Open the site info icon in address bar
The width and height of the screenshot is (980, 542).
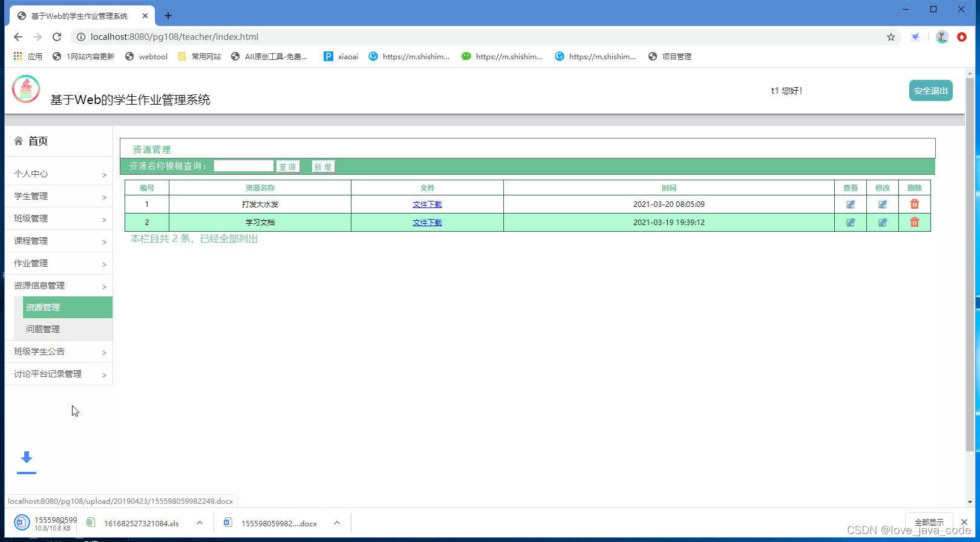(80, 37)
